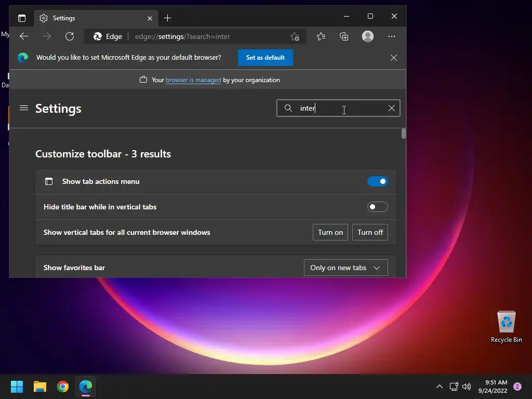Enable Hide title bar in vertical tabs
This screenshot has width=532, height=399.
click(377, 207)
